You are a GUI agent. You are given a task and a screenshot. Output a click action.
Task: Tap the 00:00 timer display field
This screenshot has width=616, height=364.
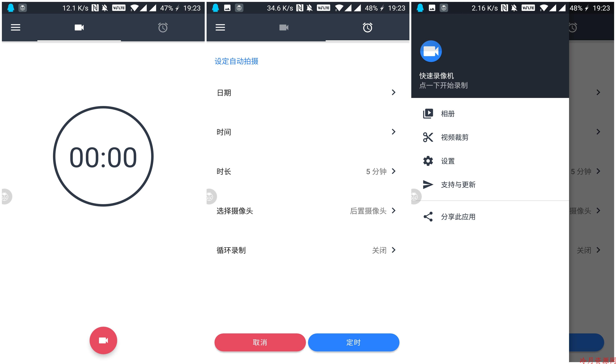click(x=103, y=155)
